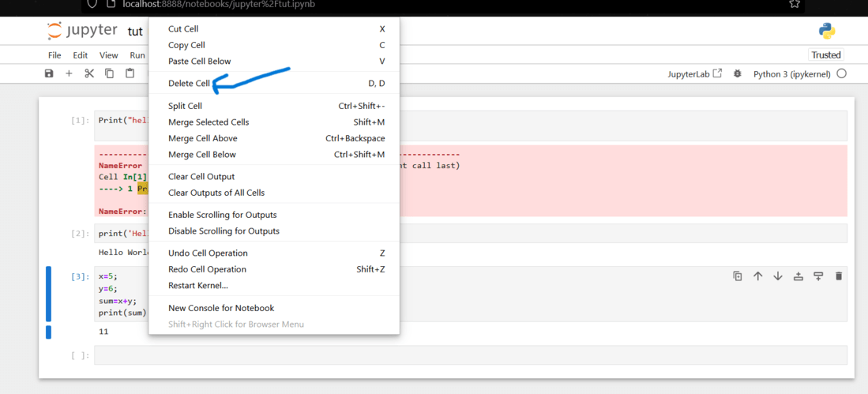The image size is (868, 394).
Task: Paste the cell using the clipboard icon
Action: click(130, 73)
